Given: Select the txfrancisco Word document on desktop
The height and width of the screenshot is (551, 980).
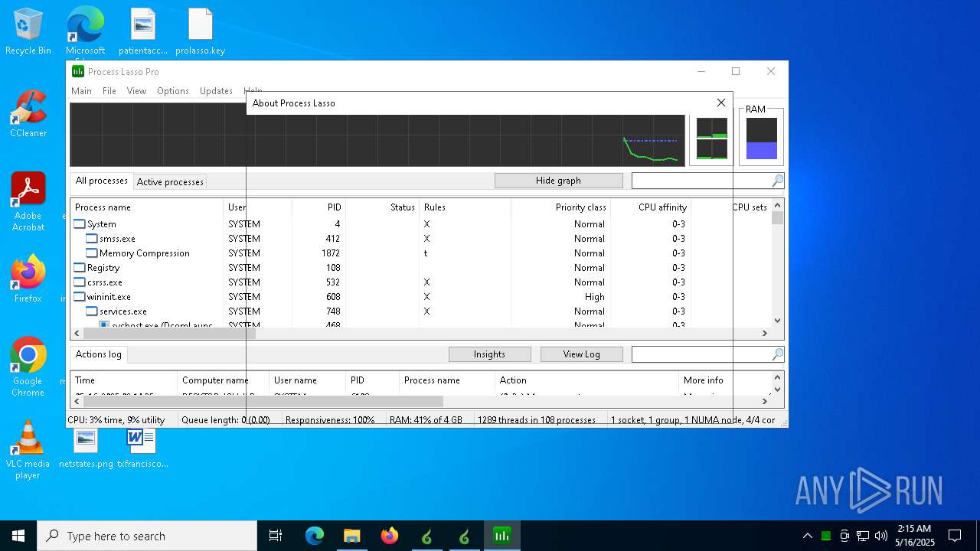Looking at the screenshot, I should [142, 448].
